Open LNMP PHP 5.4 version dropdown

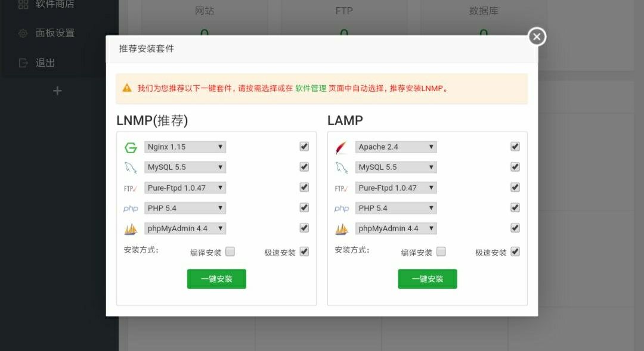coord(185,208)
